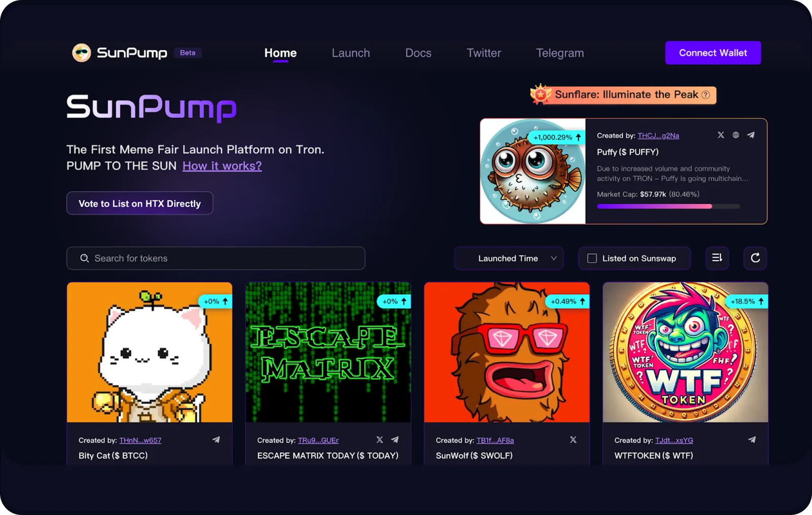
Task: Open creator link THCJ...g2Na
Action: [x=658, y=135]
